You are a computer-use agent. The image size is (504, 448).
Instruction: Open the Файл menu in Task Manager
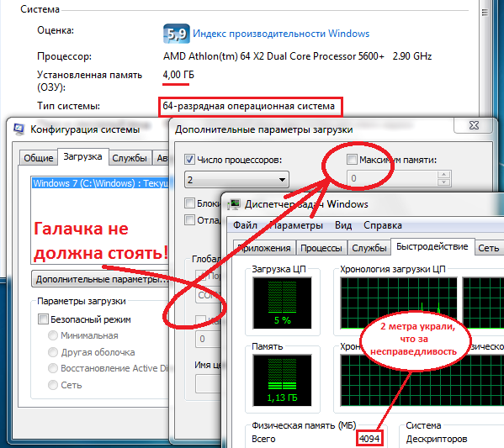245,225
